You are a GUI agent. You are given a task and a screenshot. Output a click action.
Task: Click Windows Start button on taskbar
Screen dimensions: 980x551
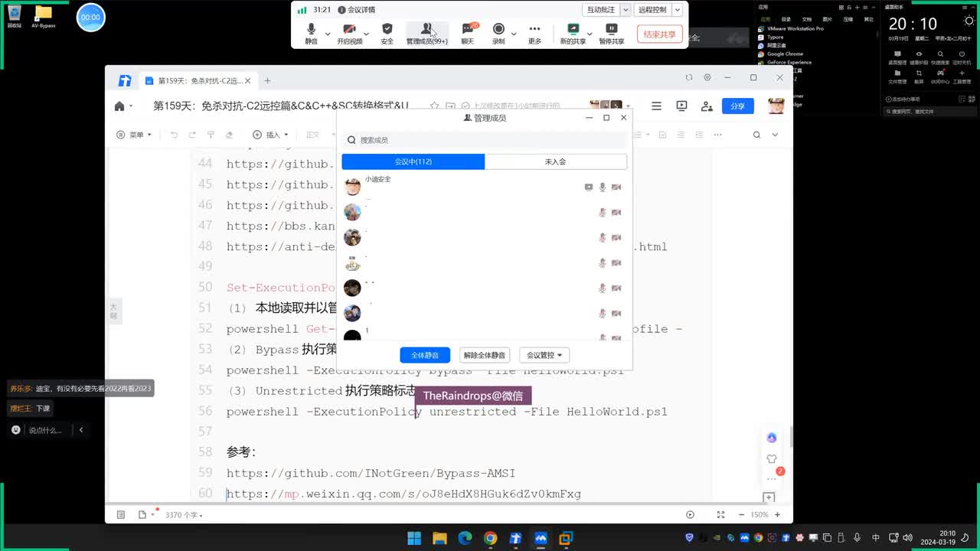(413, 538)
